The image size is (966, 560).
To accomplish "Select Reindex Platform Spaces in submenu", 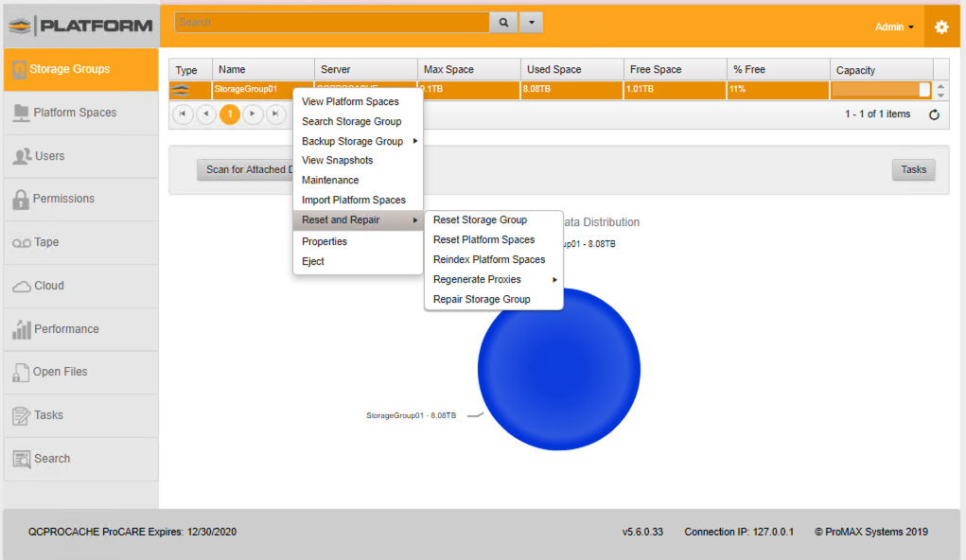I will click(x=494, y=259).
